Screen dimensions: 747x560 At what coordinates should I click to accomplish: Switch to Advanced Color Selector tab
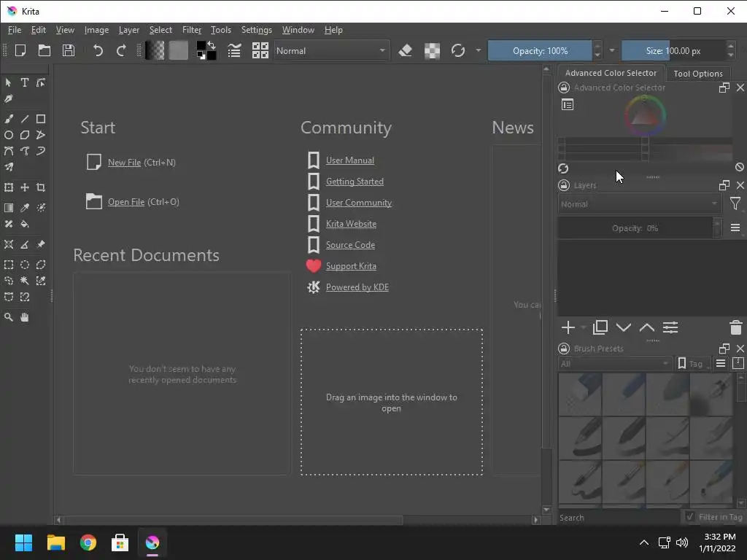click(x=611, y=73)
